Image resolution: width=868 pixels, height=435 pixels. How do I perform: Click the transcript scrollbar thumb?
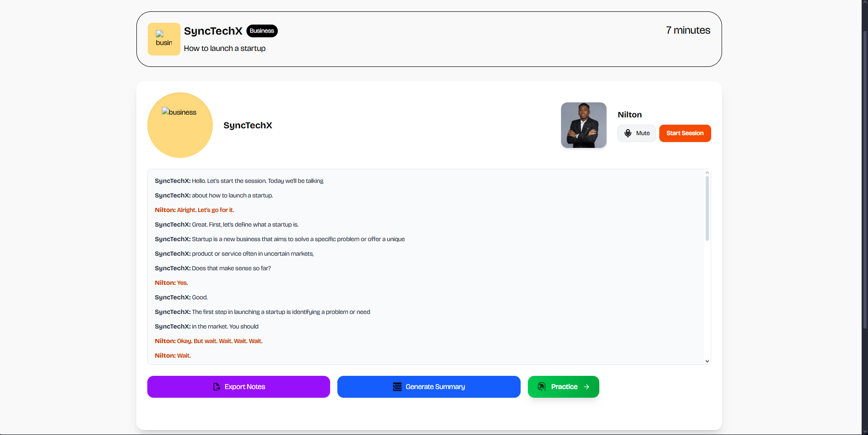[707, 208]
